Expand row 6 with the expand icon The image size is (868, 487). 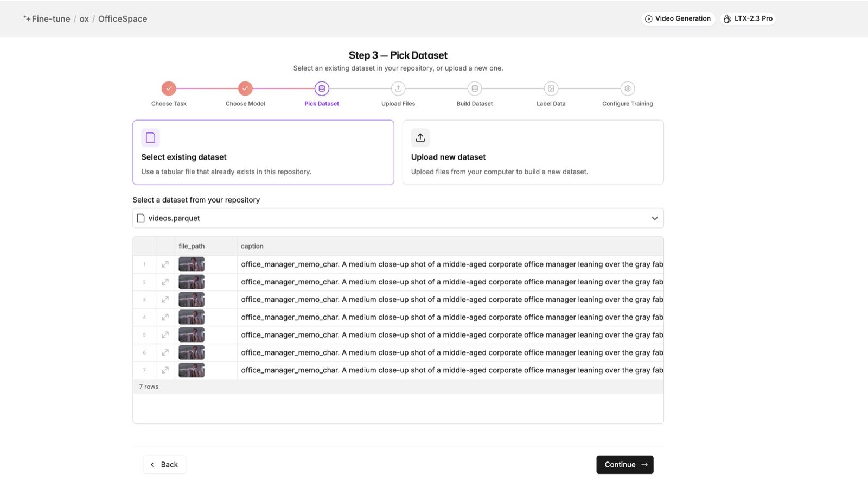tap(165, 352)
